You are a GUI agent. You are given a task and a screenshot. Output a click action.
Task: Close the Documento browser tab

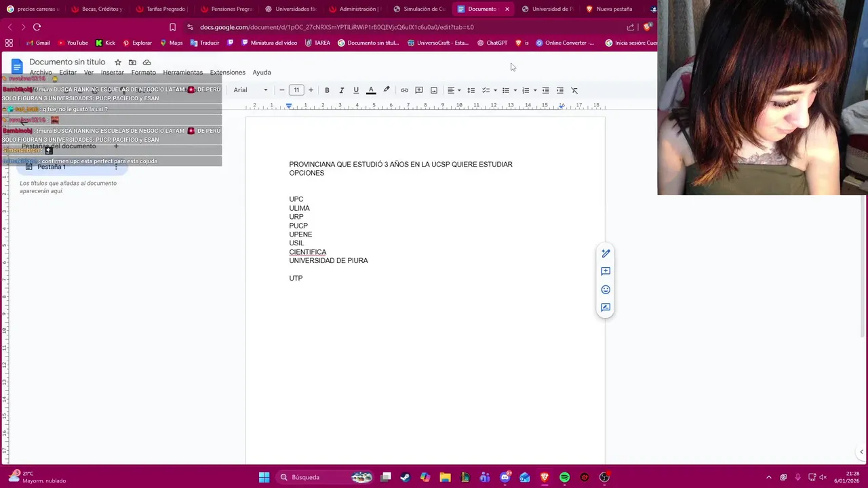507,9
